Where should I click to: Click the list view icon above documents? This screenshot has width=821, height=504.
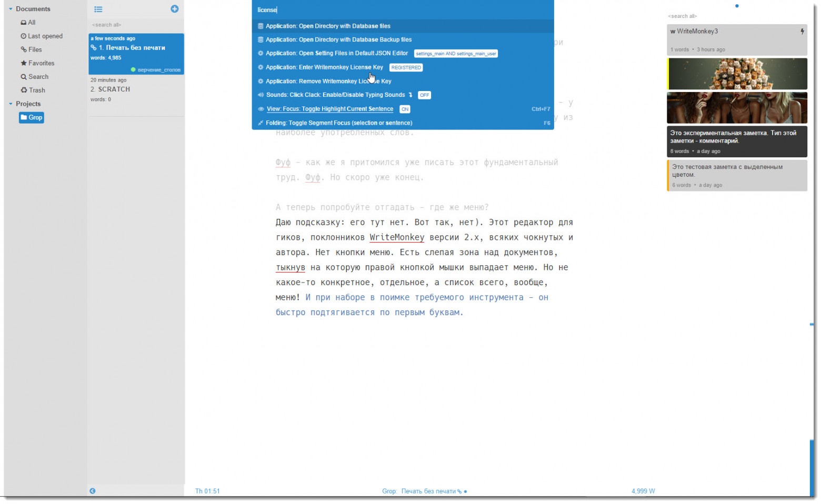tap(98, 9)
